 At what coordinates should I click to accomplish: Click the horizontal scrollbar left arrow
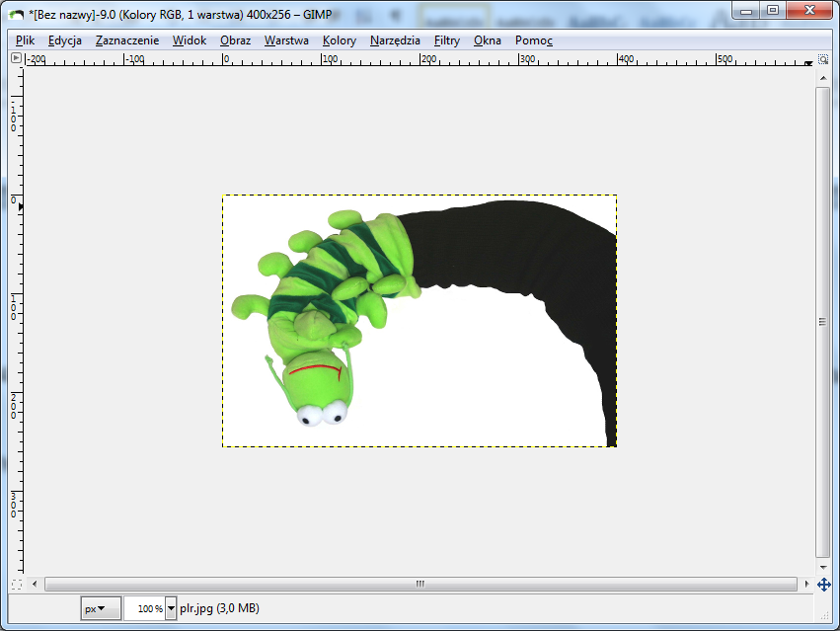point(35,584)
